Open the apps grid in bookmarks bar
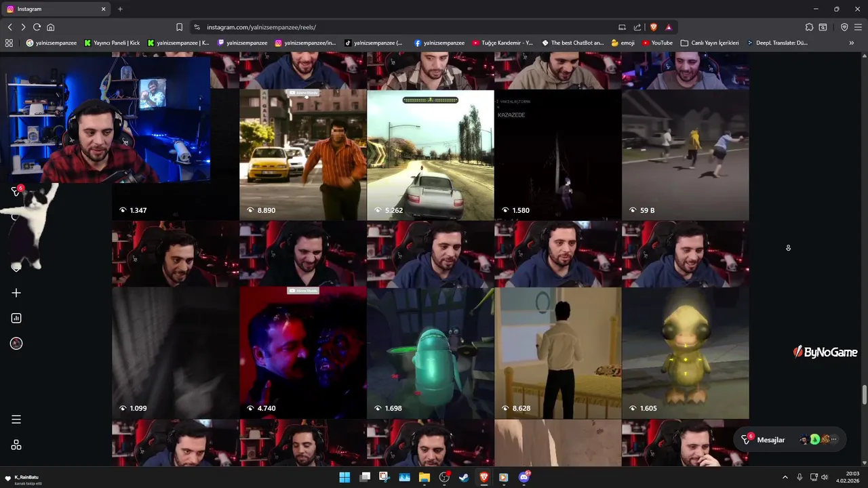This screenshot has width=868, height=488. [9, 43]
